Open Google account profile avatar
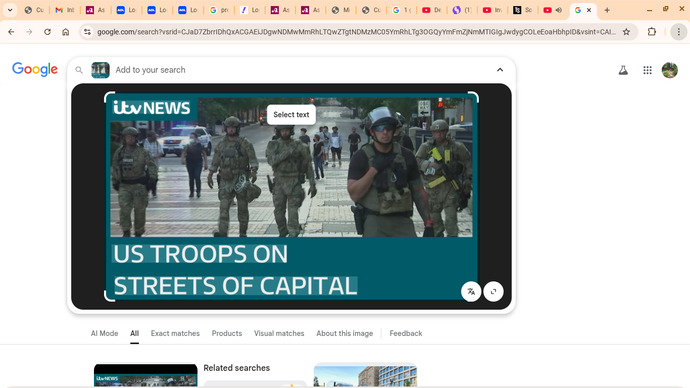The width and height of the screenshot is (690, 388). click(x=670, y=70)
